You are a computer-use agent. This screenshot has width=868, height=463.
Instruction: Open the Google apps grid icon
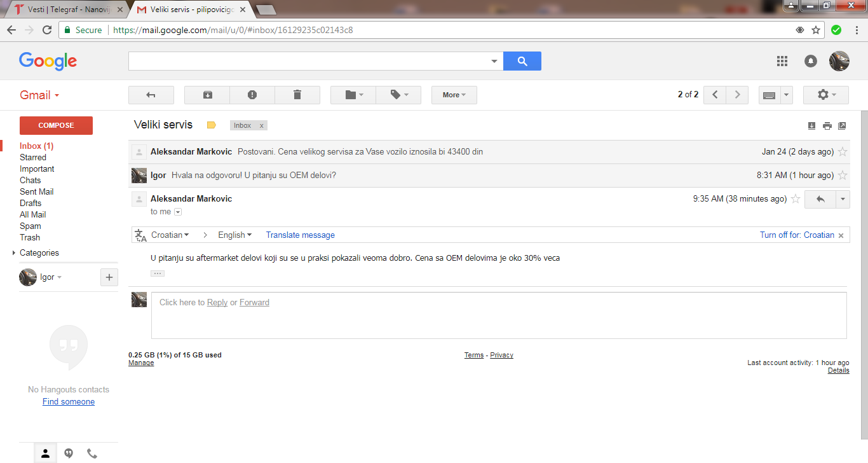tap(782, 61)
